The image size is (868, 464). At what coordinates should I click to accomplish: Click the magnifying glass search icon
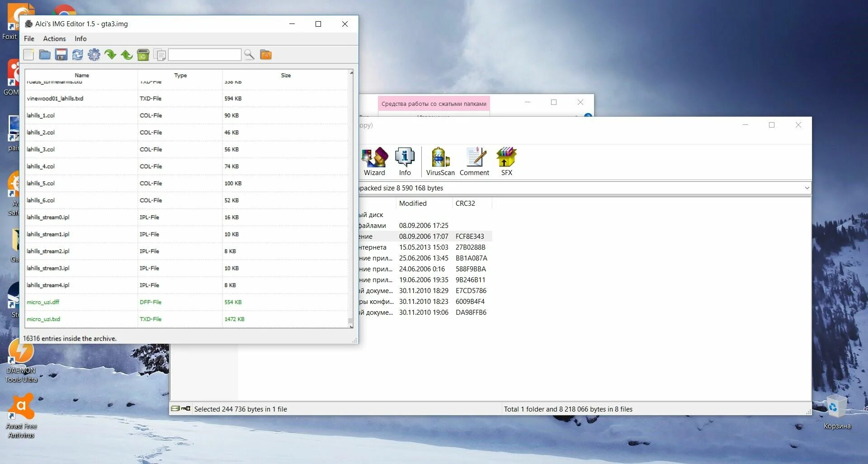pos(249,55)
